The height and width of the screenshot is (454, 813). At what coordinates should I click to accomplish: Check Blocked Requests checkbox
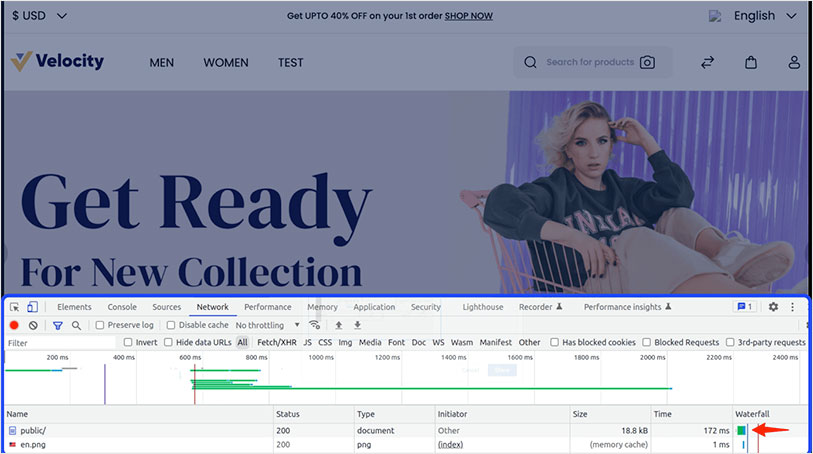click(647, 342)
